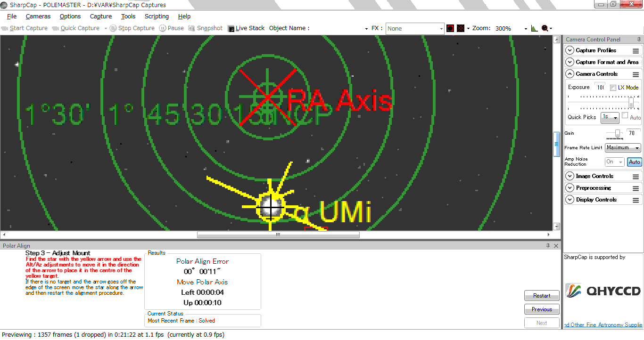Expand Image Controls section

click(x=570, y=176)
